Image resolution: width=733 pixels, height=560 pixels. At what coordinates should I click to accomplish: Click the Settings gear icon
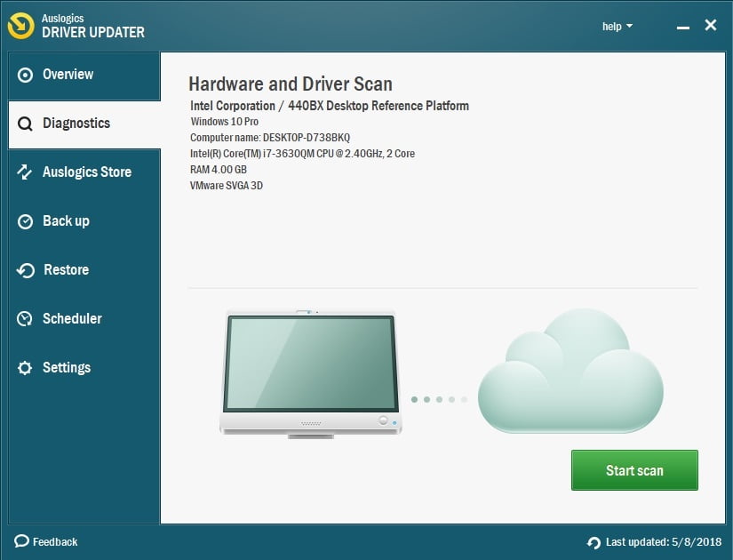pos(25,368)
